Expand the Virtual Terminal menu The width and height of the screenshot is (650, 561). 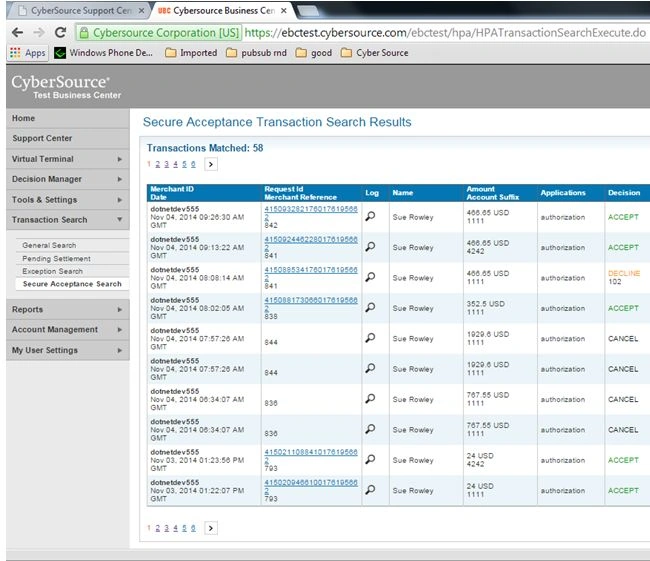click(x=68, y=159)
